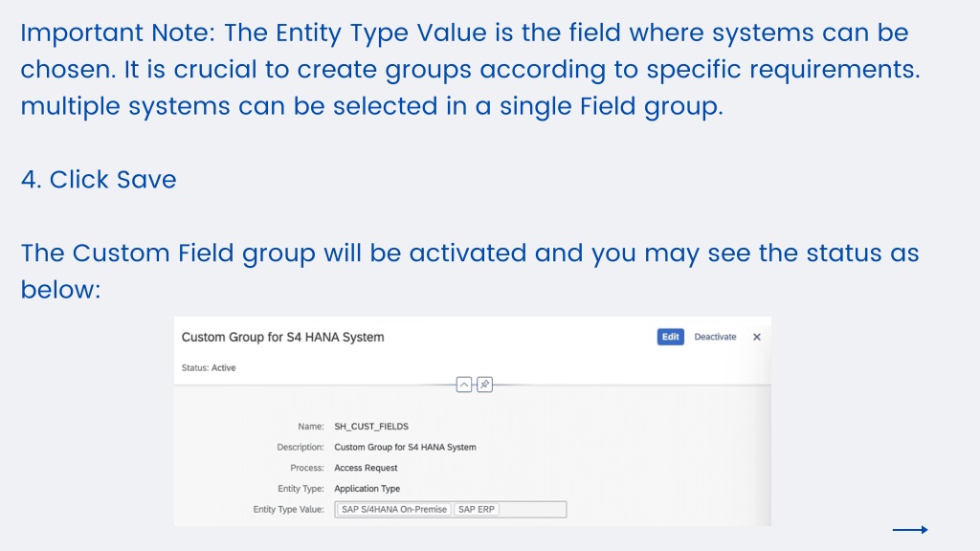Select the SAP S/4HANA On-Premise token

393,509
